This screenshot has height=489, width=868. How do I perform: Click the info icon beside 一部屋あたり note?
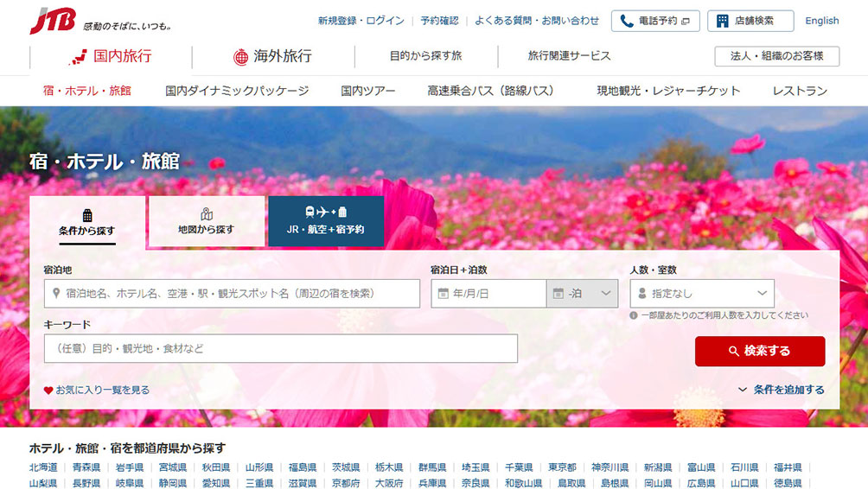coord(634,315)
